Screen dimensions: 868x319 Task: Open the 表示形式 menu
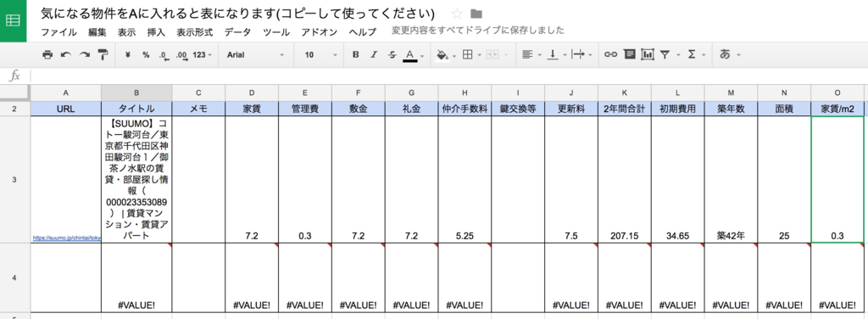[x=195, y=32]
